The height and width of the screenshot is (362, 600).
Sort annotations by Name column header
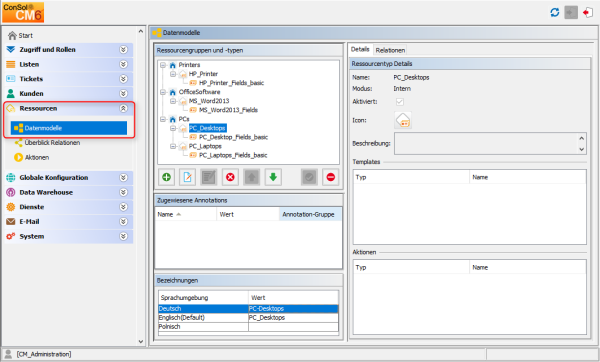coord(186,215)
